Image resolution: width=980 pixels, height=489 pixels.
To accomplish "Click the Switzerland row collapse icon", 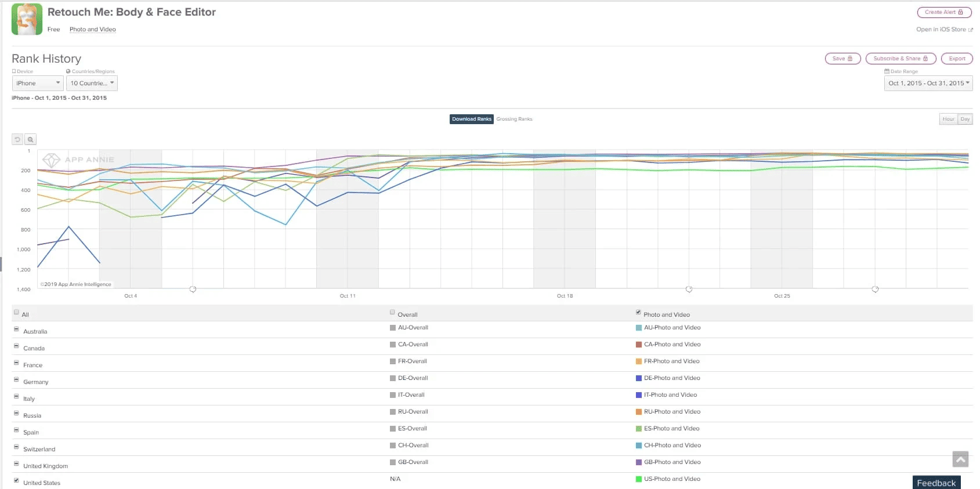I will click(16, 447).
